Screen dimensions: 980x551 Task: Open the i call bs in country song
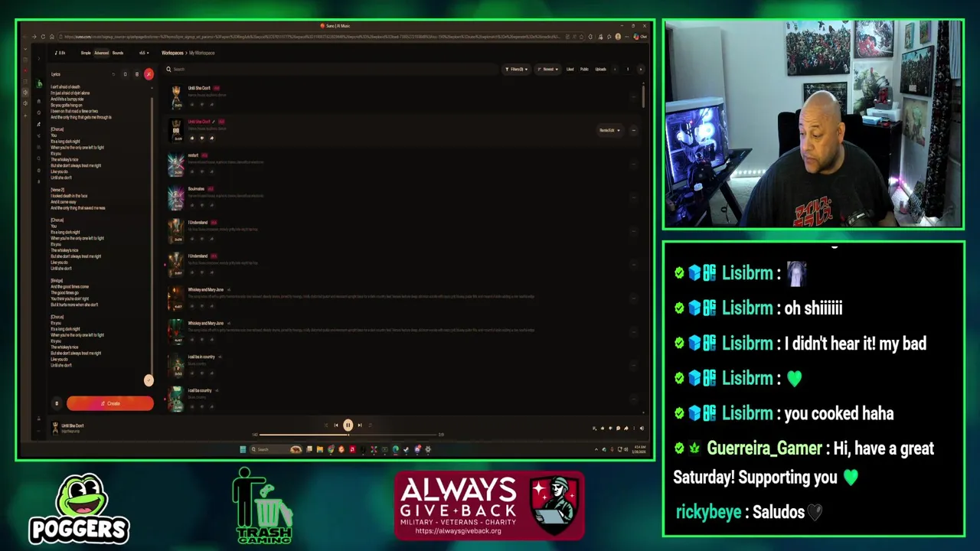(x=201, y=357)
